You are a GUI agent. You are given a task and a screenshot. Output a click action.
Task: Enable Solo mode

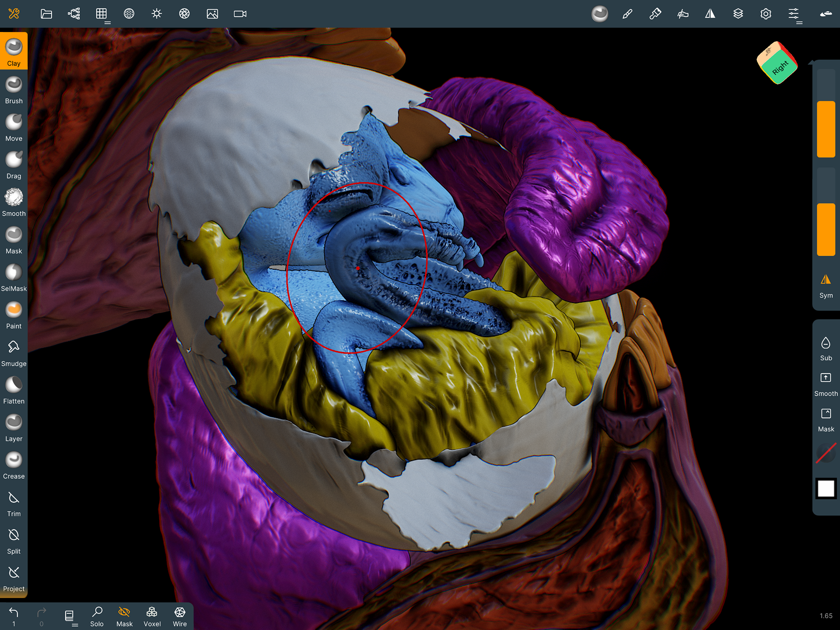97,616
